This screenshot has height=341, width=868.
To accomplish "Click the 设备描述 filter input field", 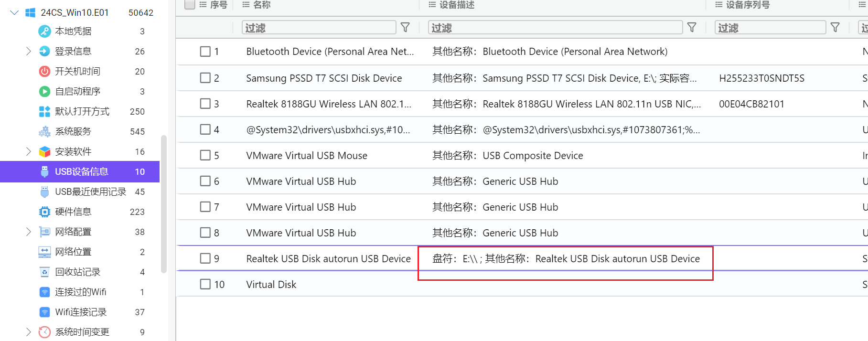I will [x=555, y=28].
